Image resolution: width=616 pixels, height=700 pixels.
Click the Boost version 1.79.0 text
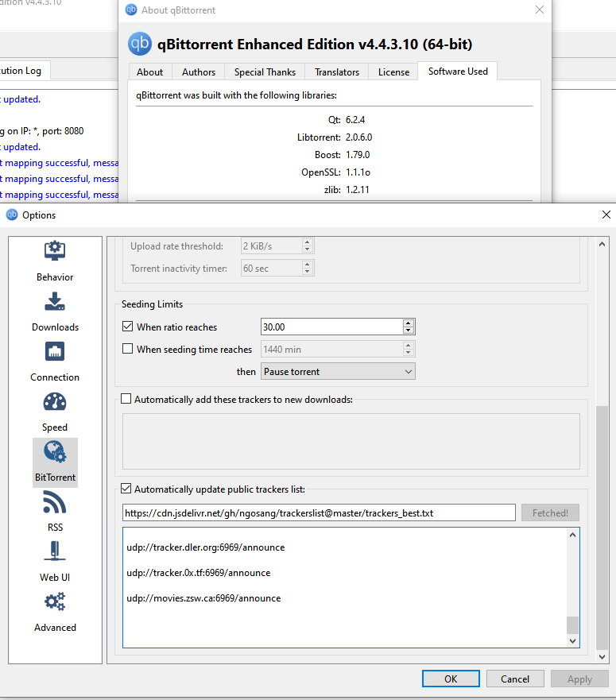click(x=358, y=155)
